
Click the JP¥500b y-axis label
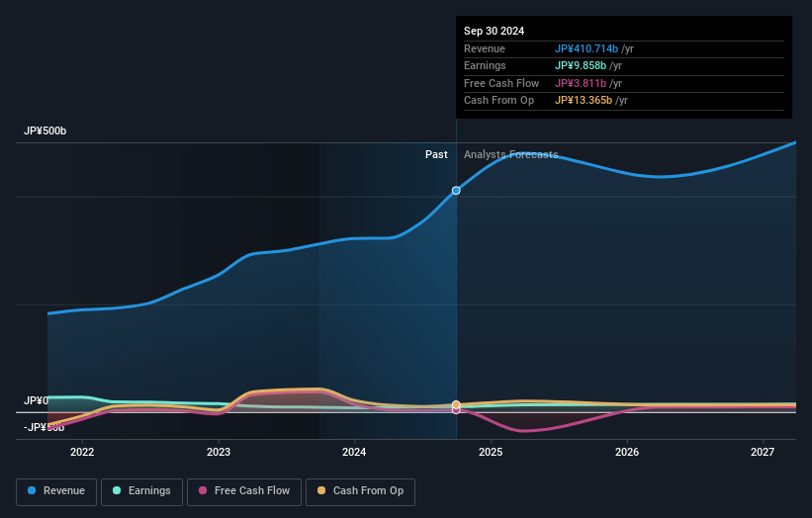coord(45,130)
